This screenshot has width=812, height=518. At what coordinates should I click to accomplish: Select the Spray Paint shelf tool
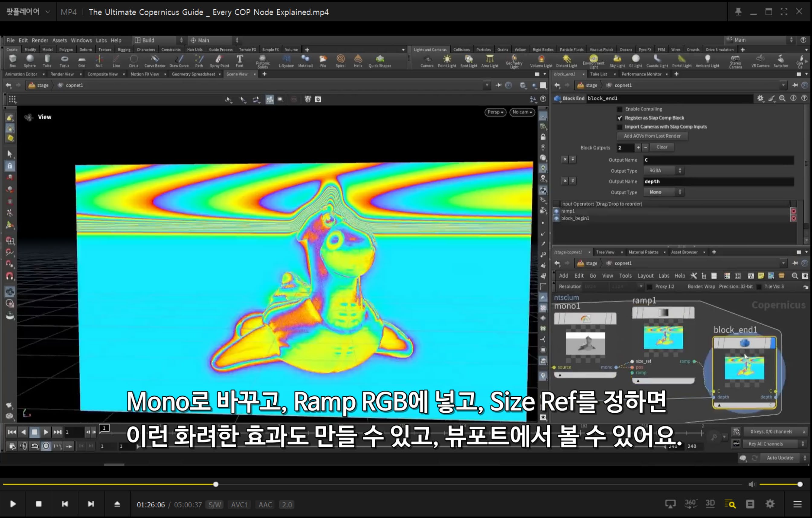[220, 61]
